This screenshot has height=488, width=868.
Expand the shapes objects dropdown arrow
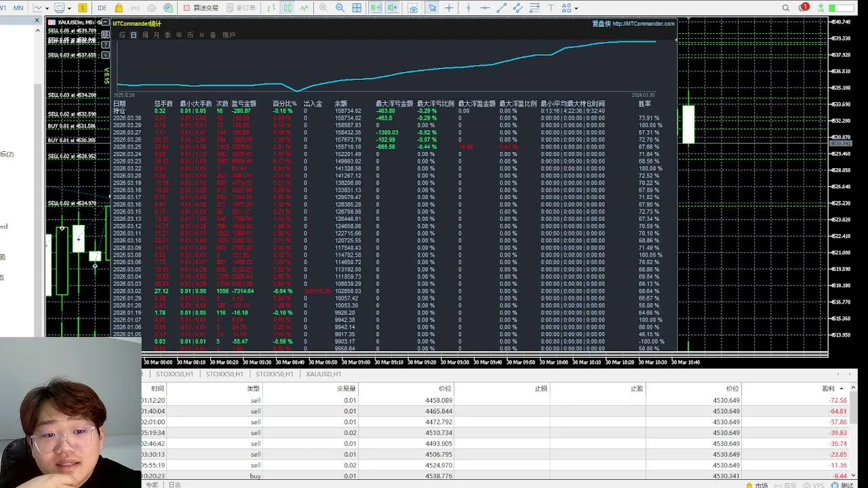(576, 8)
